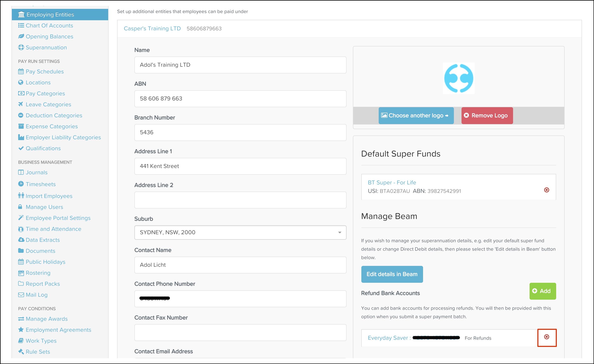Viewport: 594px width, 364px height.
Task: Click the Data Extracts cloud icon
Action: (21, 240)
